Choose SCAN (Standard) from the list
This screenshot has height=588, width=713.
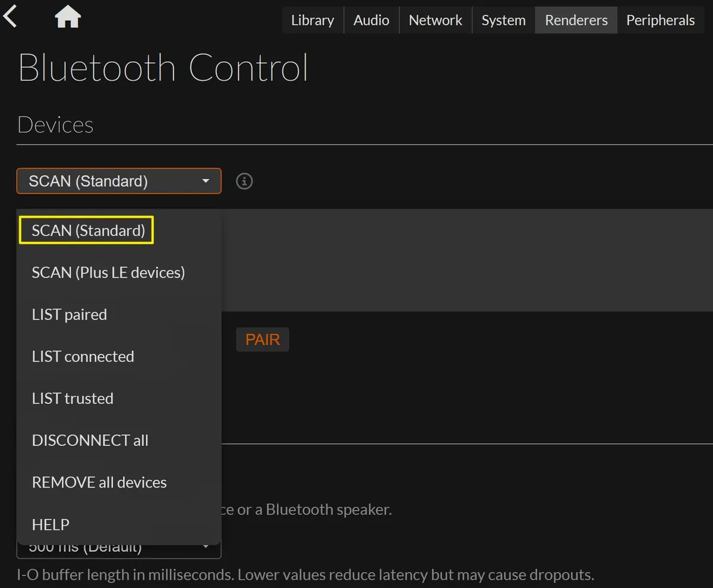(x=119, y=230)
